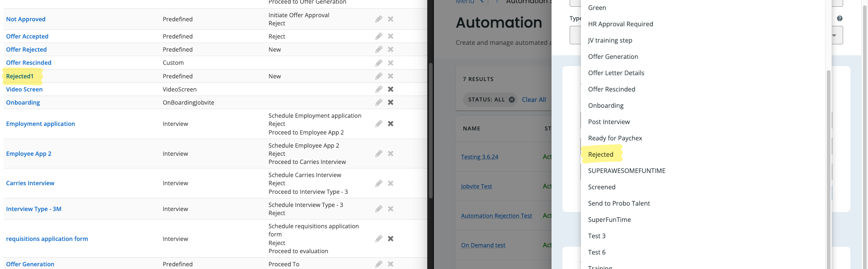Click dropdown list scrollbar
This screenshot has height=269, width=868.
point(828,169)
